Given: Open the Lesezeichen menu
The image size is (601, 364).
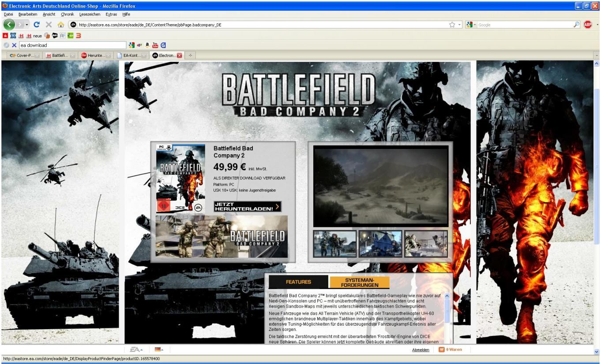Looking at the screenshot, I should pyautogui.click(x=90, y=14).
